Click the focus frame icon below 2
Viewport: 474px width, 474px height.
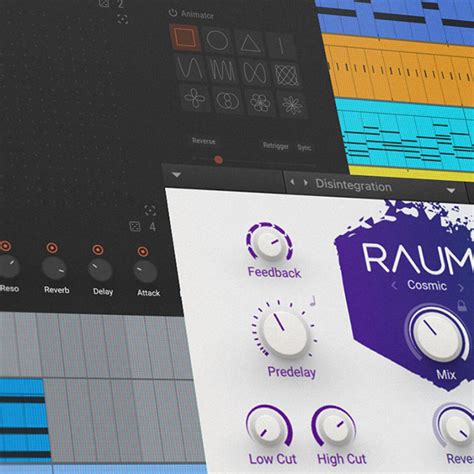click(122, 19)
